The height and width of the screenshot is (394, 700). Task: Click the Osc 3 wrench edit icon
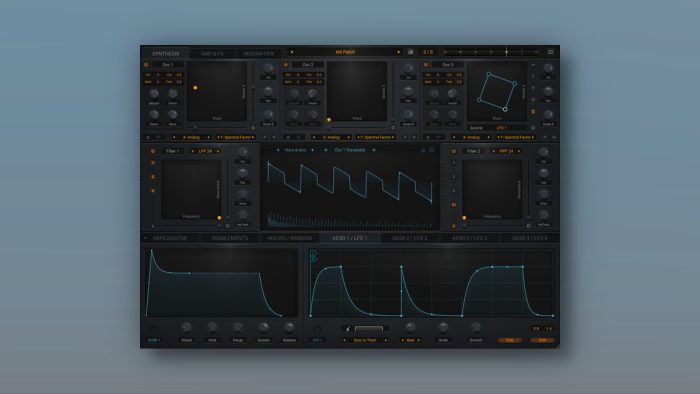pos(545,137)
